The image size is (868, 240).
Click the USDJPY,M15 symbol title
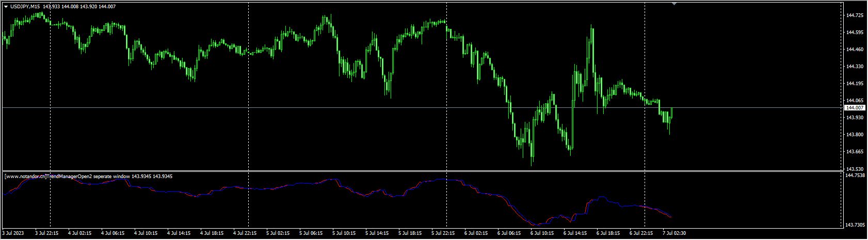[25, 6]
